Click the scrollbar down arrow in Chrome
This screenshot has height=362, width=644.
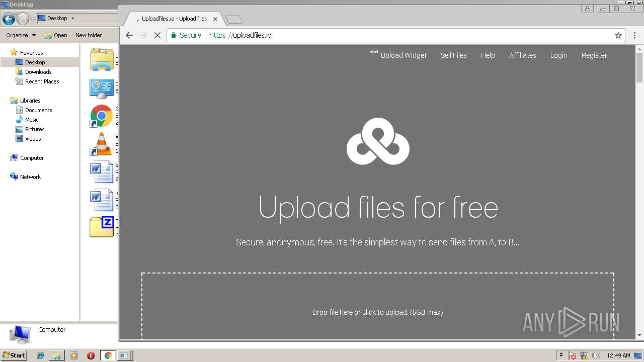click(x=639, y=335)
